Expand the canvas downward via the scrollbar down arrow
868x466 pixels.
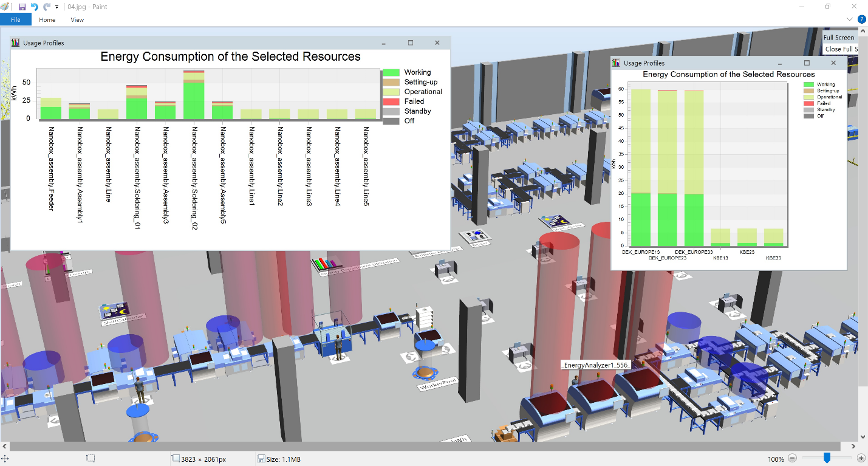tap(863, 436)
